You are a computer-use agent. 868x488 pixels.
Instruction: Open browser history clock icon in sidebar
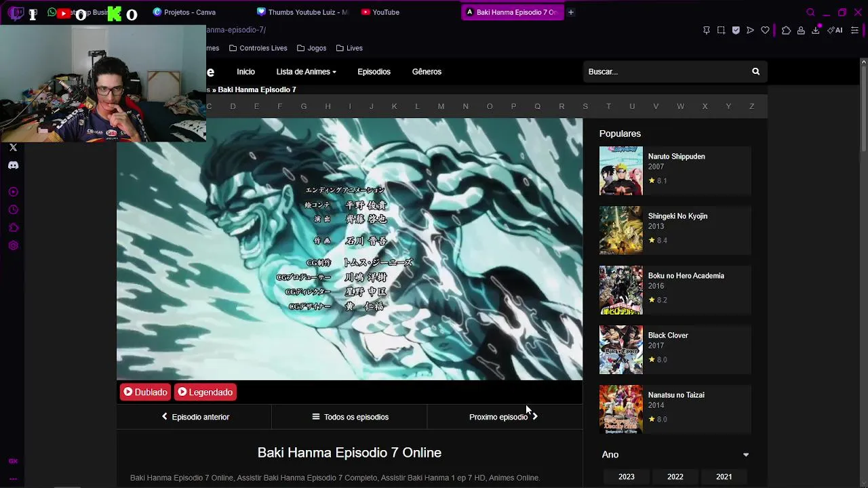click(x=13, y=210)
